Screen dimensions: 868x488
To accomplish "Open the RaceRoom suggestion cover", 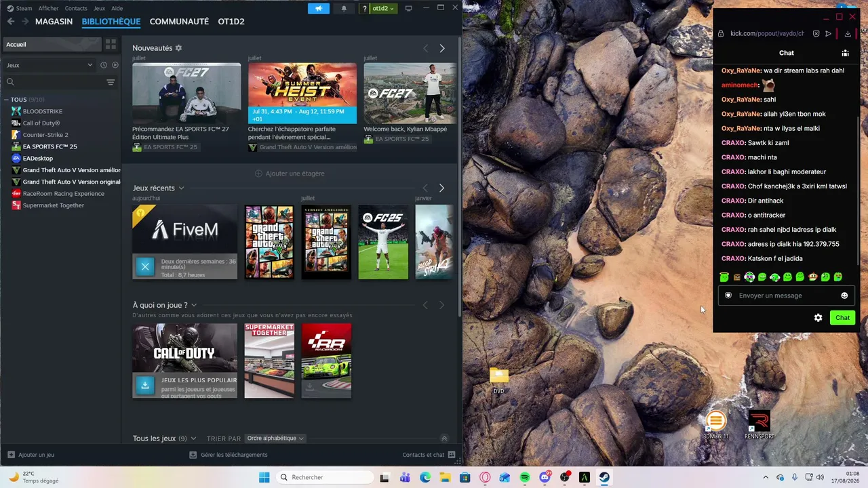I will (x=326, y=361).
